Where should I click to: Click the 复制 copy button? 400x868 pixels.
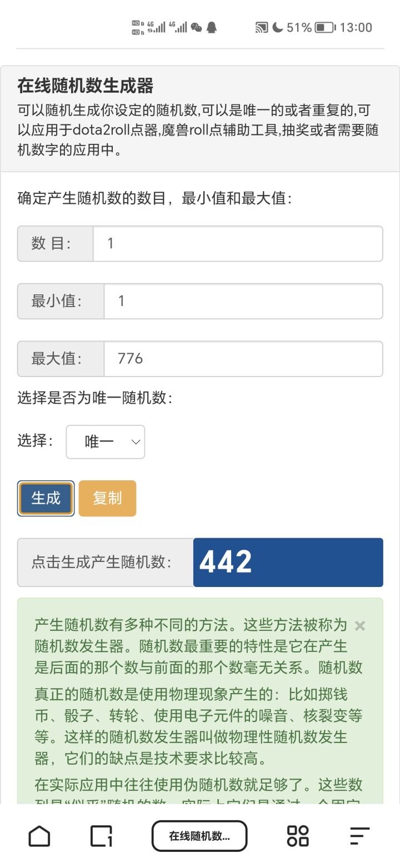tap(107, 498)
